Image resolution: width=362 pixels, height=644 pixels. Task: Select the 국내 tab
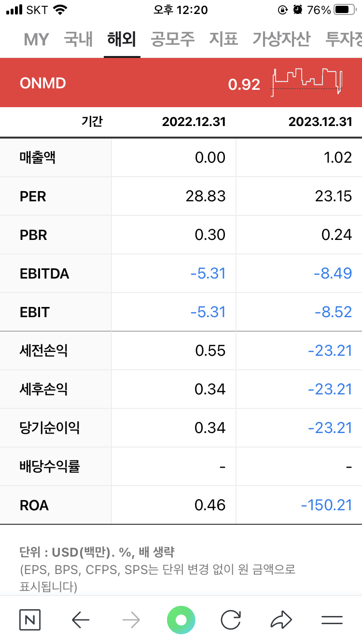[x=78, y=40]
